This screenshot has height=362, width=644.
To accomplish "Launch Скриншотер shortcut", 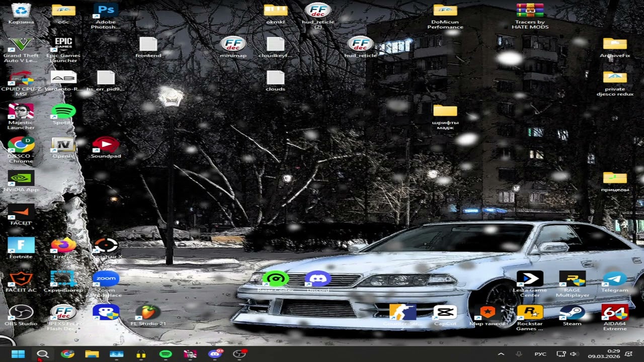I will [x=63, y=282].
